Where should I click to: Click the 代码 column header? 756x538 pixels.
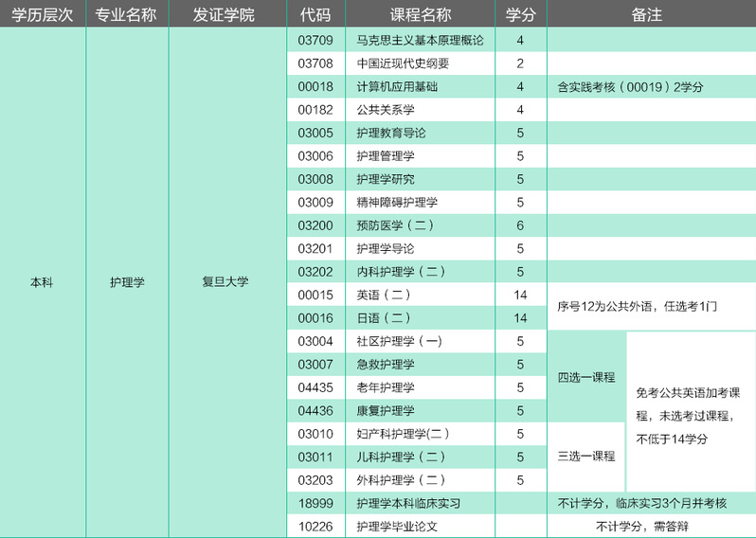point(315,14)
